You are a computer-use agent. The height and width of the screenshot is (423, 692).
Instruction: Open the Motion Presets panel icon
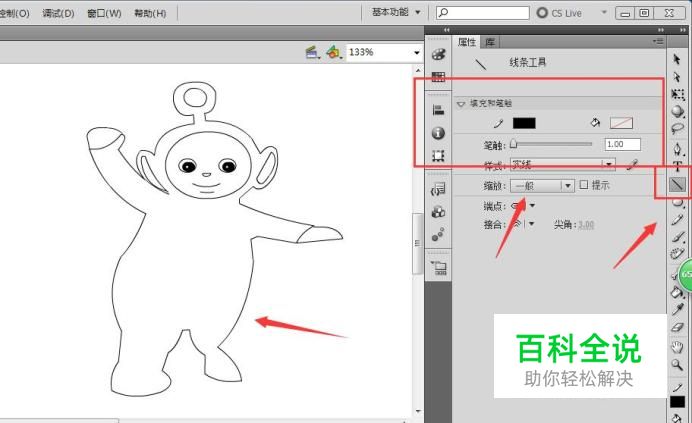[438, 234]
